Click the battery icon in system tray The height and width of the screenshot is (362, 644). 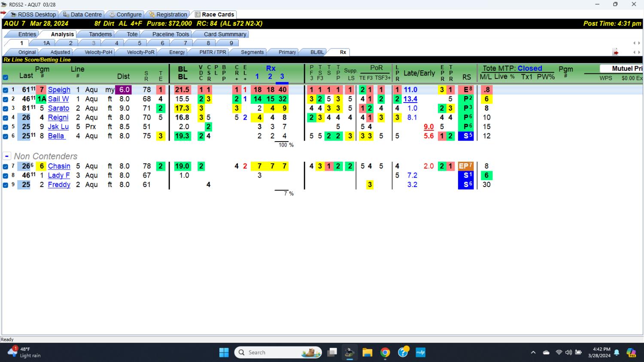[578, 353]
